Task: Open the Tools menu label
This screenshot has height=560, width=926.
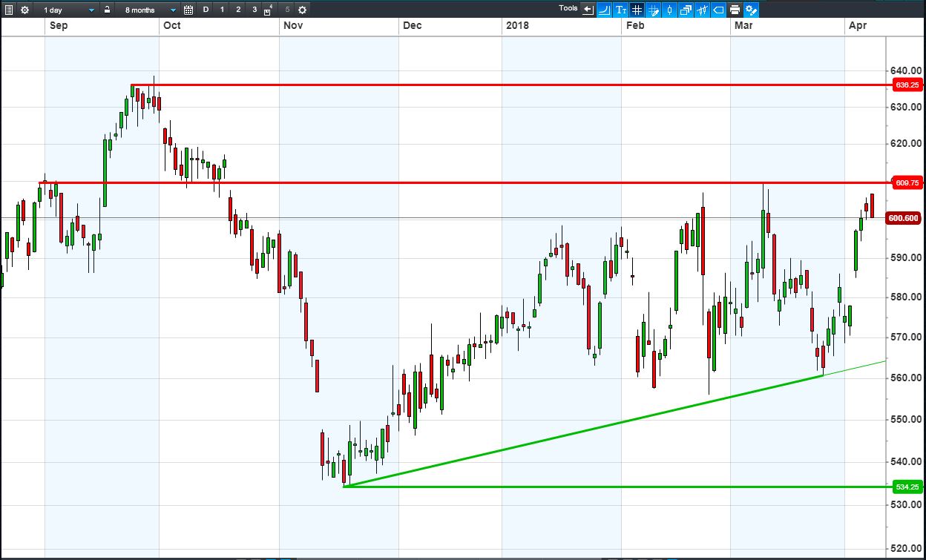Action: click(568, 8)
